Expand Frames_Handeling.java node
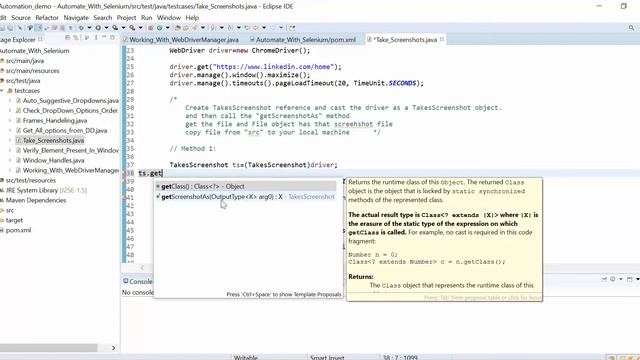640x360 pixels. point(10,120)
